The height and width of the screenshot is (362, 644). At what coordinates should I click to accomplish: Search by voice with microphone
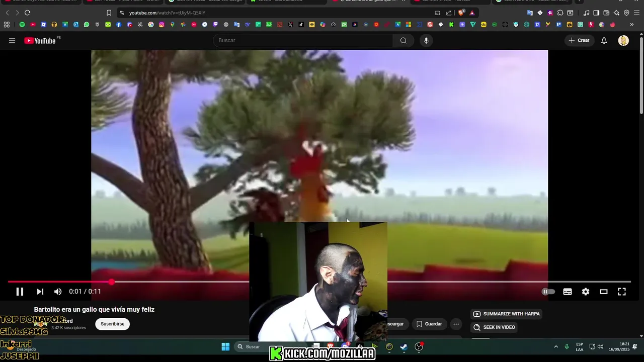click(x=426, y=41)
